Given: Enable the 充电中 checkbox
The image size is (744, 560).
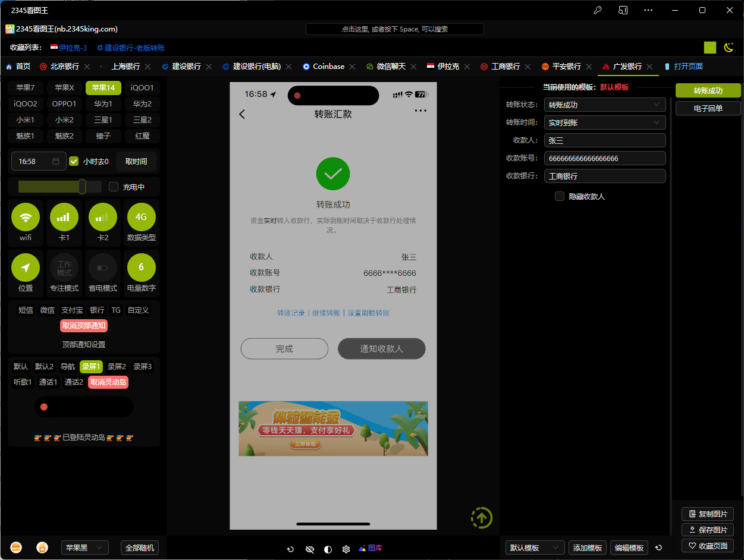Looking at the screenshot, I should [x=114, y=187].
